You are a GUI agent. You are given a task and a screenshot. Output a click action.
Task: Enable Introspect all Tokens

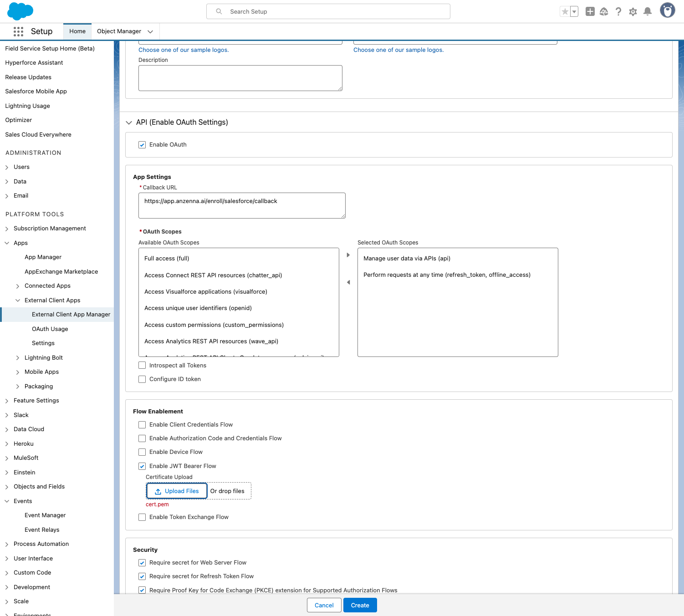[142, 366]
